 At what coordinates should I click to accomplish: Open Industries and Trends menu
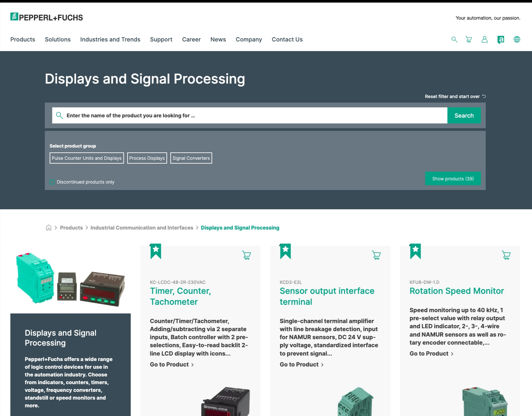click(110, 40)
